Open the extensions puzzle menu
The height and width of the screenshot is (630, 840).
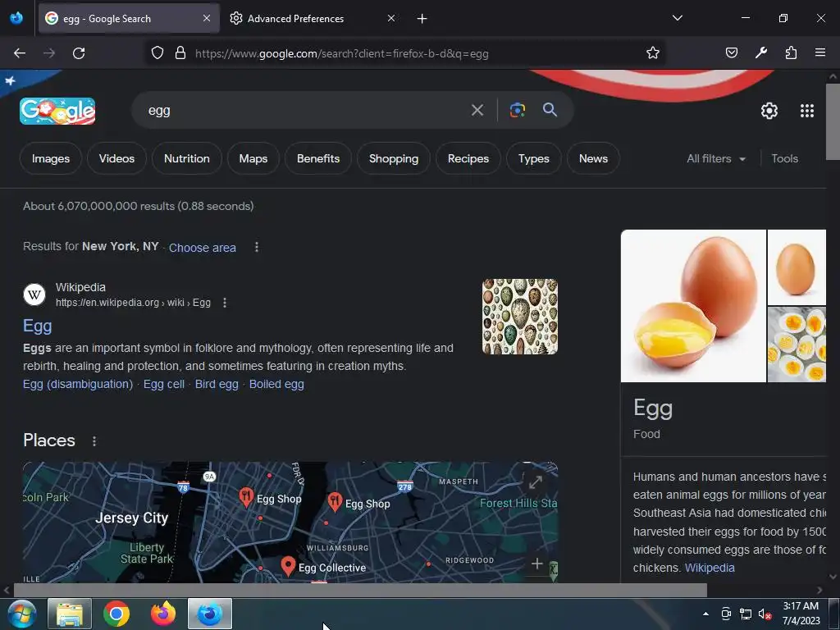point(791,53)
